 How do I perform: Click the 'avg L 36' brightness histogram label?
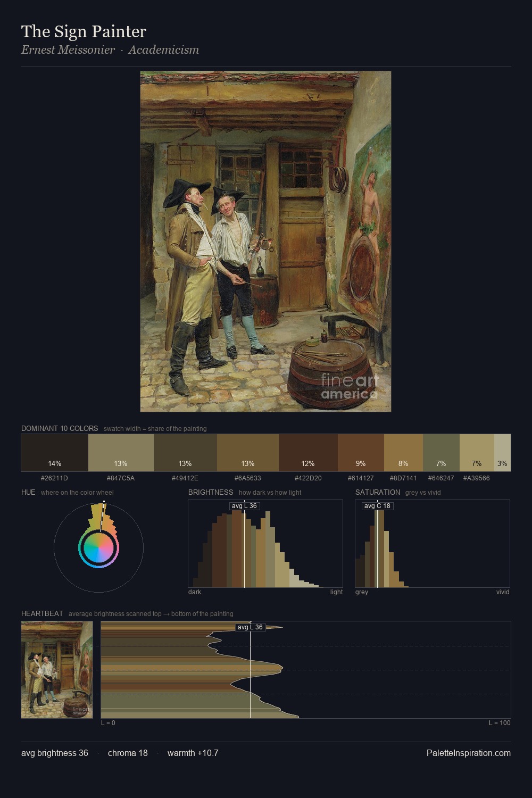(x=244, y=506)
